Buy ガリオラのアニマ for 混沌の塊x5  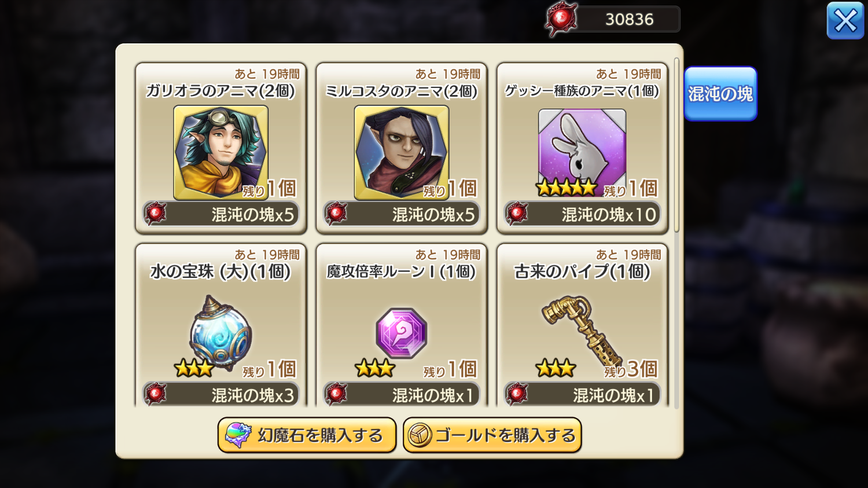click(x=221, y=214)
